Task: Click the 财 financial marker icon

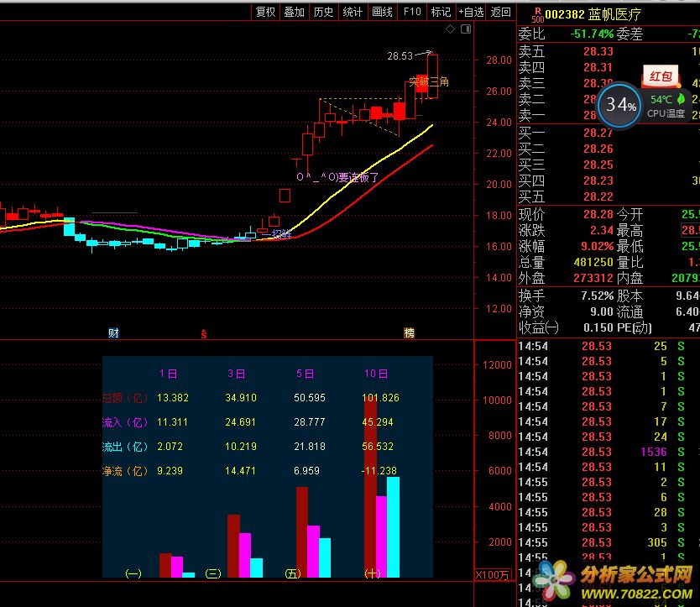Action: tap(113, 332)
